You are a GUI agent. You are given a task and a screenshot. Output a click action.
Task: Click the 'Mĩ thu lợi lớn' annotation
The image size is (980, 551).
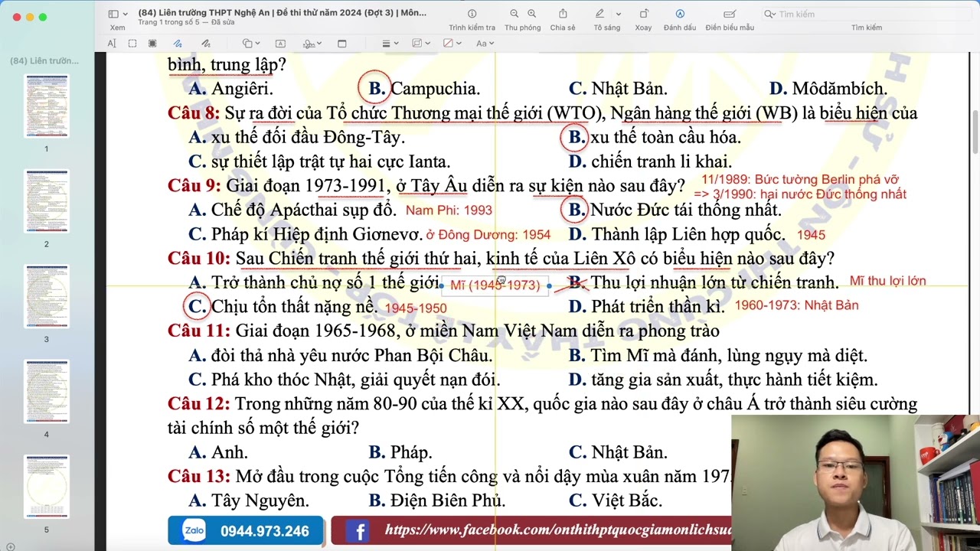888,281
